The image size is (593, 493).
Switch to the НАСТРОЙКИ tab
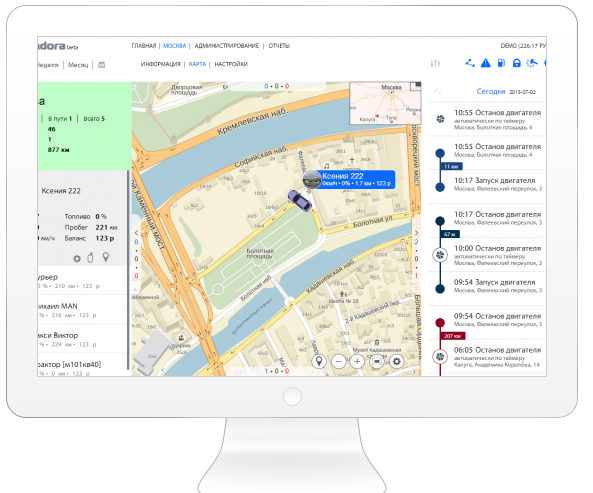231,64
